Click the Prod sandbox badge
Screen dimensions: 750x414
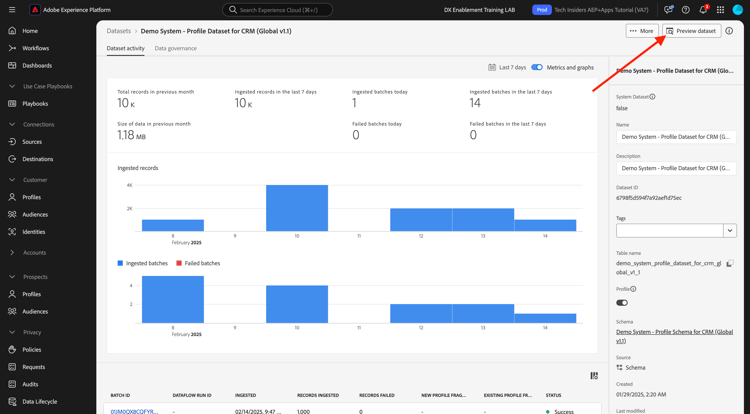541,10
